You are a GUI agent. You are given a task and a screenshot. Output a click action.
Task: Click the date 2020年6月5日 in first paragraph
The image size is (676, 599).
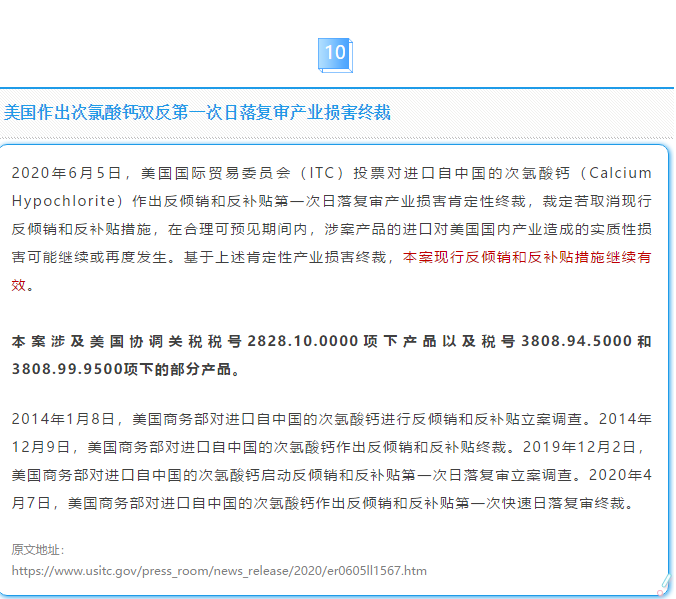click(x=66, y=173)
